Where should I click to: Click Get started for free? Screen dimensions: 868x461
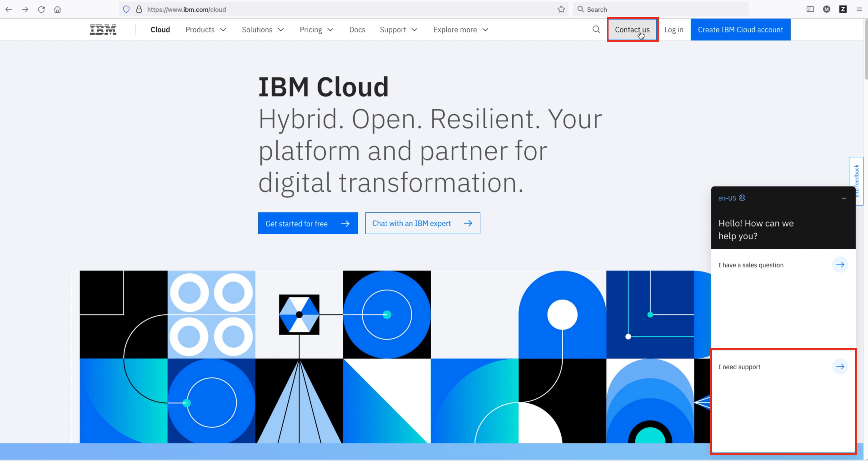point(308,223)
